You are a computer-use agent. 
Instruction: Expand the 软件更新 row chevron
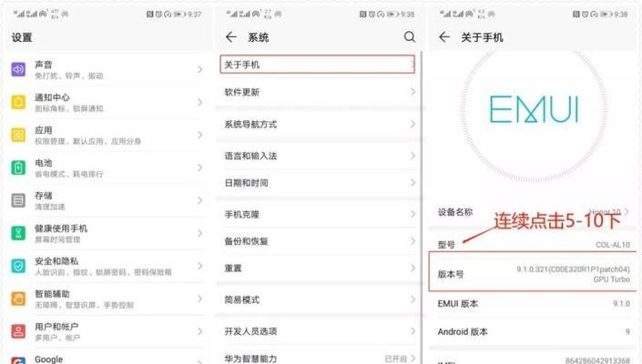[x=413, y=92]
